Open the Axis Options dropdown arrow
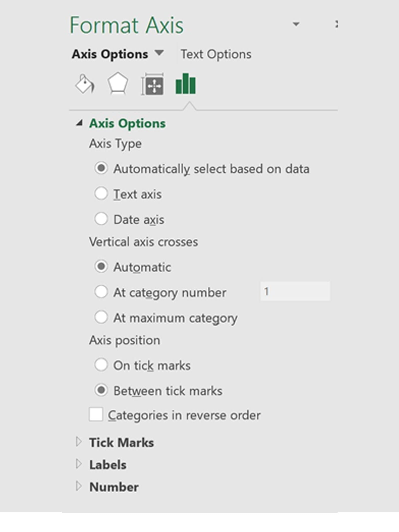This screenshot has width=399, height=532. point(159,53)
